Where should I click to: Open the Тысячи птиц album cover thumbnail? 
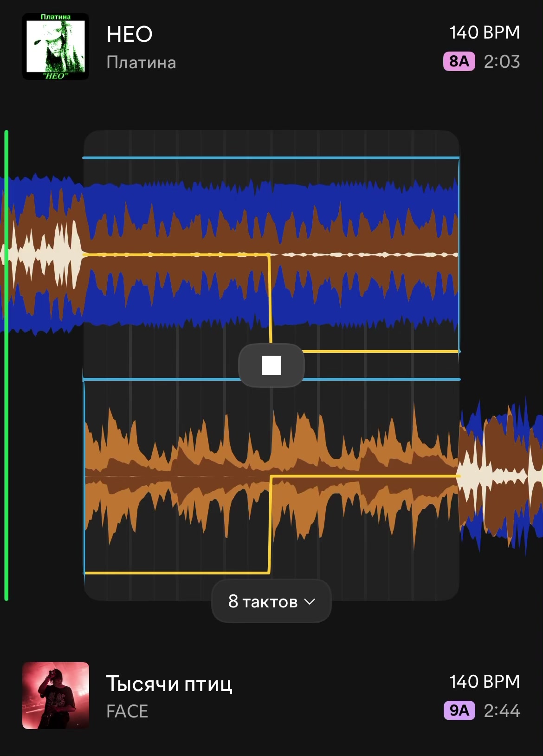(56, 696)
